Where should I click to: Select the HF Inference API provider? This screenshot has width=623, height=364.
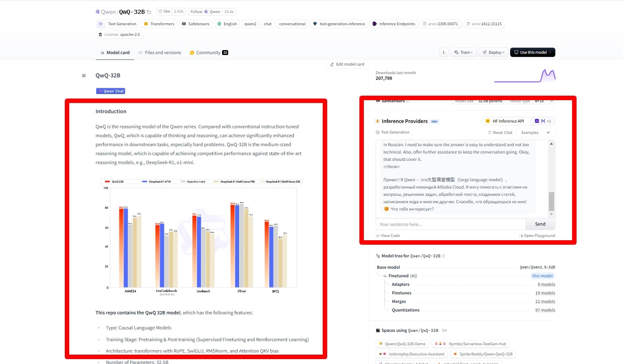click(x=505, y=121)
